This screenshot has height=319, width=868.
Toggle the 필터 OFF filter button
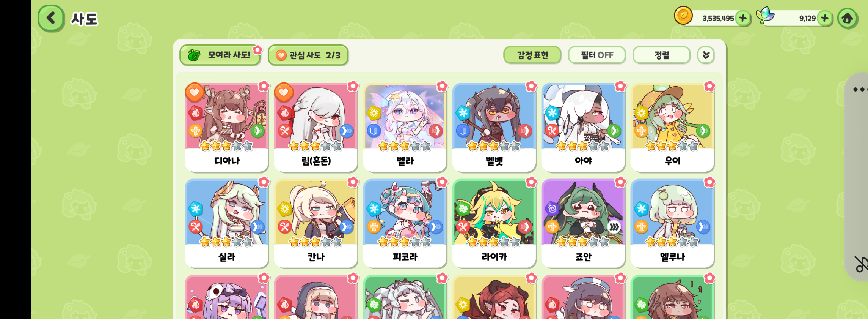tap(597, 55)
